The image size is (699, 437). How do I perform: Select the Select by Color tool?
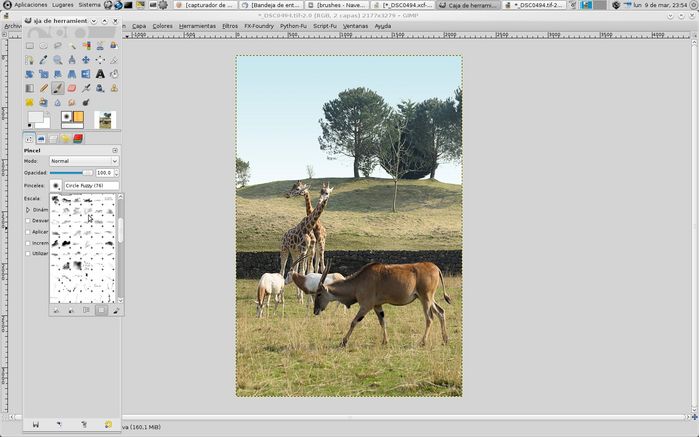tap(86, 45)
